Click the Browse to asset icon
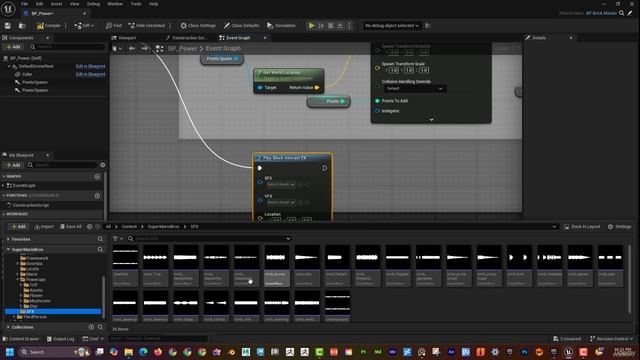This screenshot has width=640, height=360. pyautogui.click(x=22, y=26)
